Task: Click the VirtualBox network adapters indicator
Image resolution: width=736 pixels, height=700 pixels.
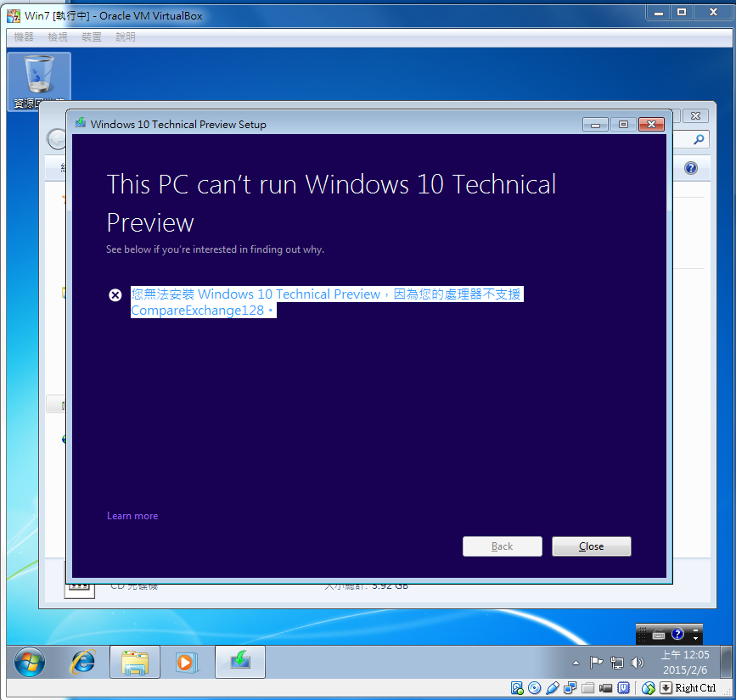Action: 570,688
